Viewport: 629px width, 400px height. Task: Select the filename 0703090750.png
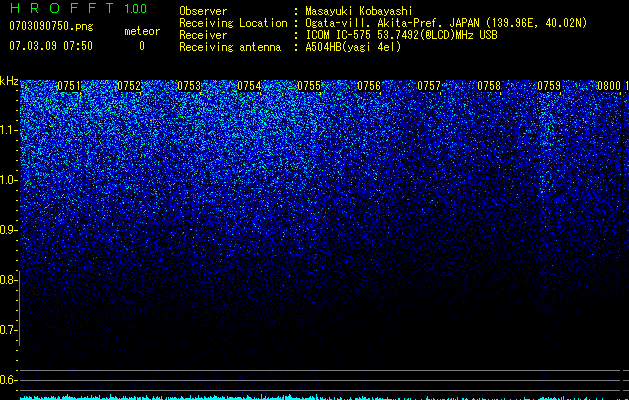(x=51, y=26)
